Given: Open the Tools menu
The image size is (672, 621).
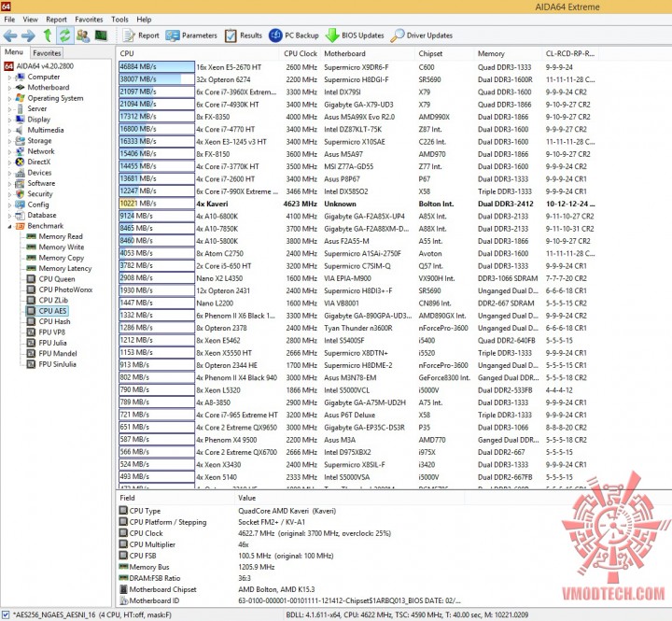Looking at the screenshot, I should click(x=119, y=20).
